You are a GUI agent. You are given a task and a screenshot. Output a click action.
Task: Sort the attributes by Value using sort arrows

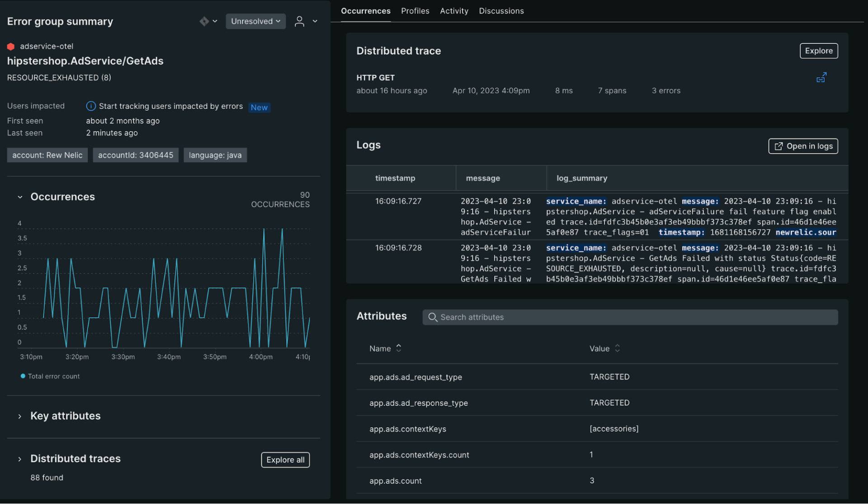(x=618, y=348)
